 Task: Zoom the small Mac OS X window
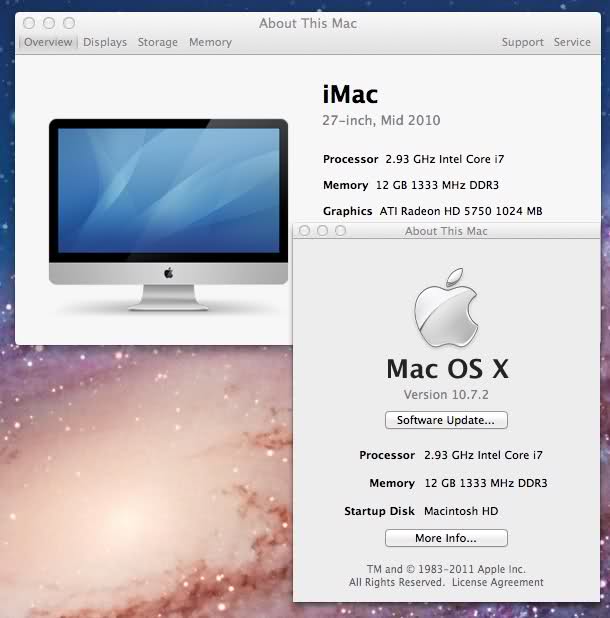(x=340, y=231)
